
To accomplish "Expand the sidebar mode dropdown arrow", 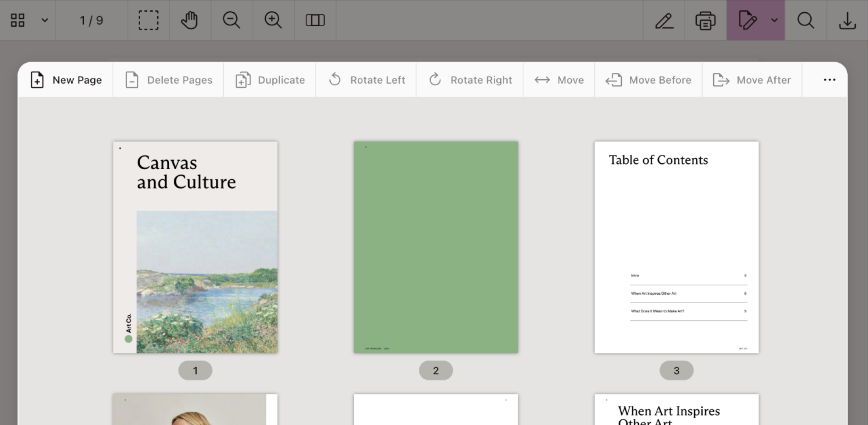I will [x=45, y=20].
